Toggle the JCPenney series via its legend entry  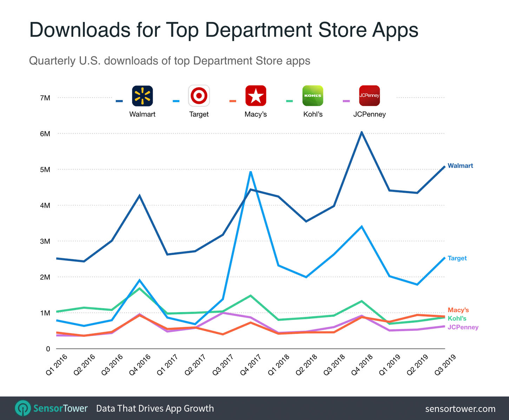369,114
